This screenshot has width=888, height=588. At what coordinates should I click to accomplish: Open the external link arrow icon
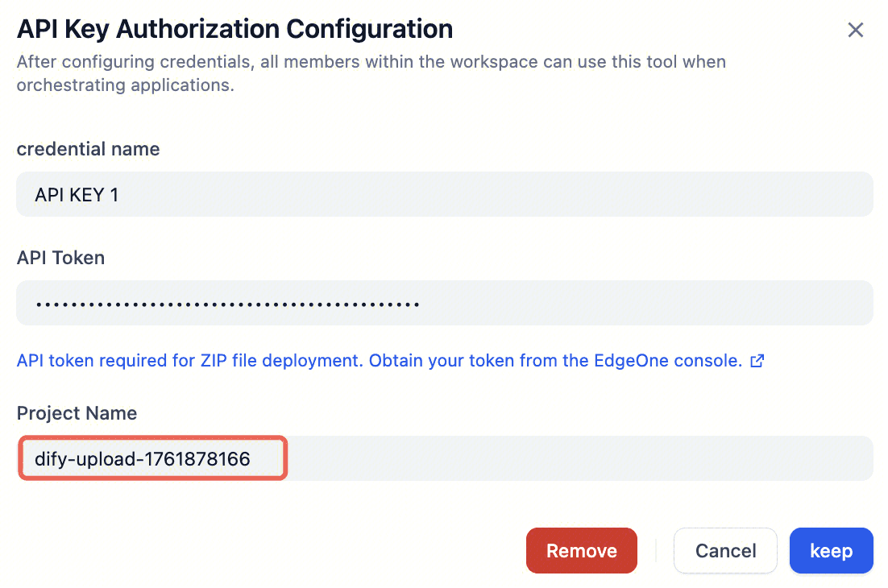(757, 361)
